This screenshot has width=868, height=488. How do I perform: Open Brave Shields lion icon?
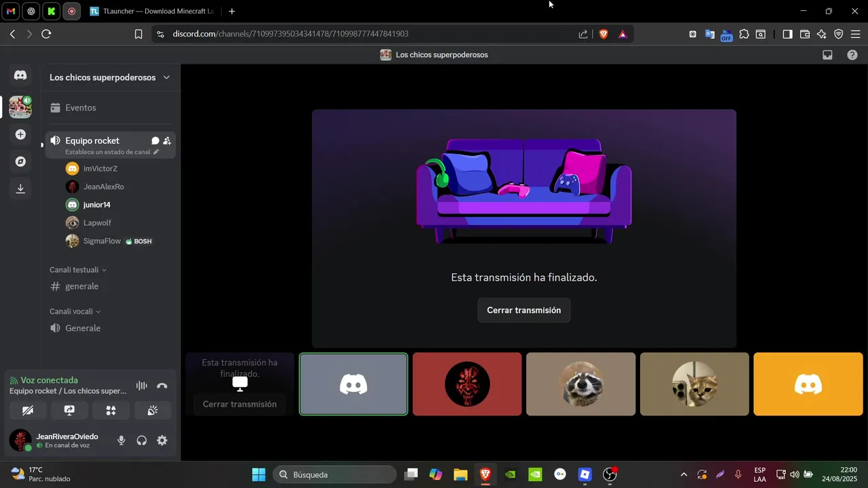(x=604, y=34)
